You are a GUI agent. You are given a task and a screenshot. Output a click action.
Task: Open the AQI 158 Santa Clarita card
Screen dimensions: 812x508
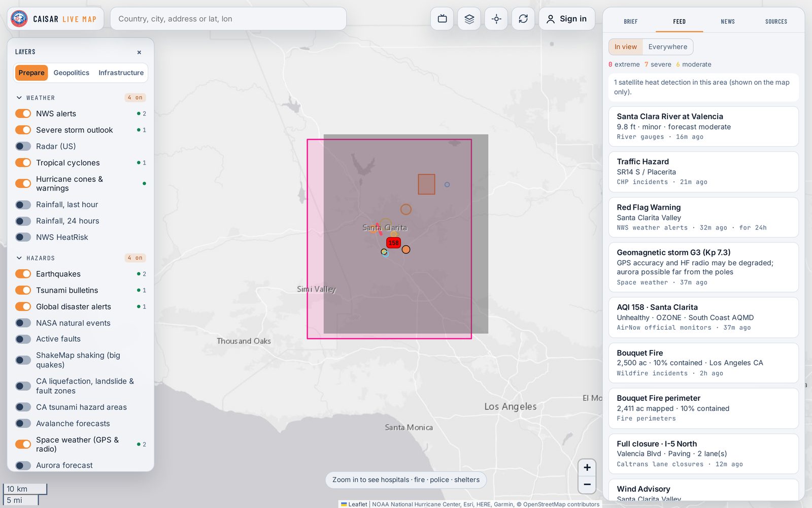[x=703, y=317]
